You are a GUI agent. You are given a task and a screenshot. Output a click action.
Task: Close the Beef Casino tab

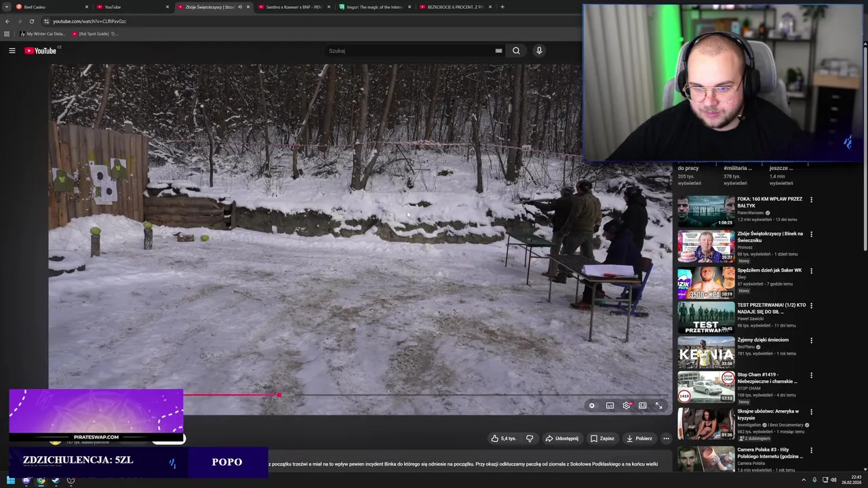click(87, 7)
